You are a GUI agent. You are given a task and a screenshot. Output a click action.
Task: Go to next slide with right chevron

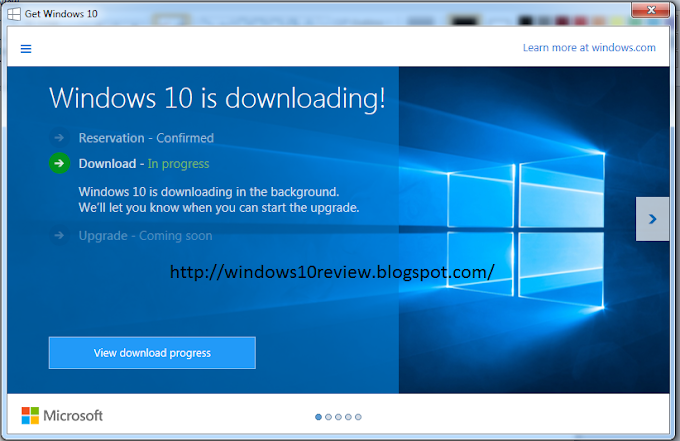652,219
